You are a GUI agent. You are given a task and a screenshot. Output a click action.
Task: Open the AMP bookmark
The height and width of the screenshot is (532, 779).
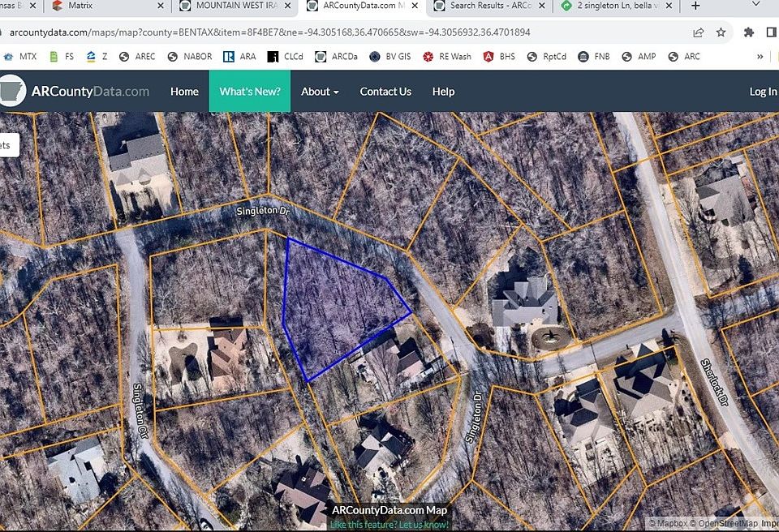click(639, 57)
